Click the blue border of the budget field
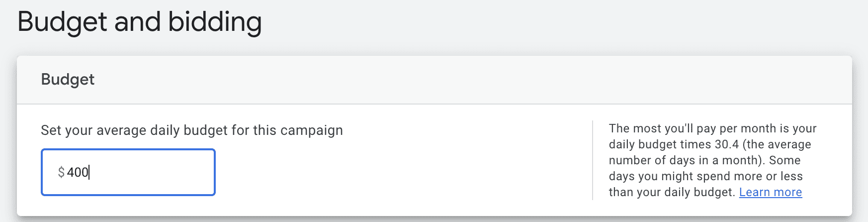Screen dimensions: 868x222 (128, 149)
